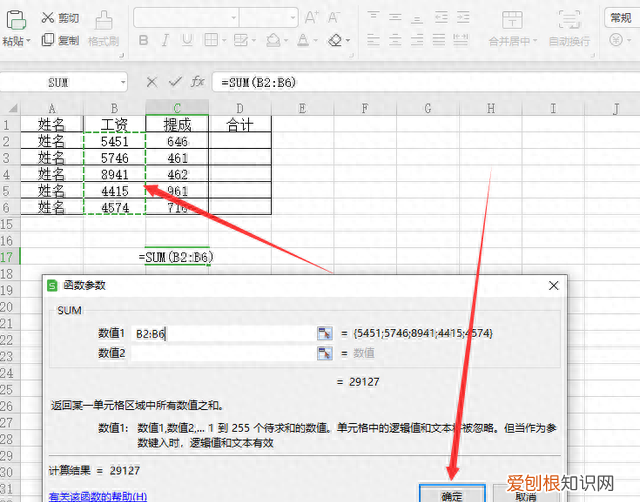Screen dimensions: 640x502
Task: Set vertical bottom alignment
Action: [x=417, y=18]
